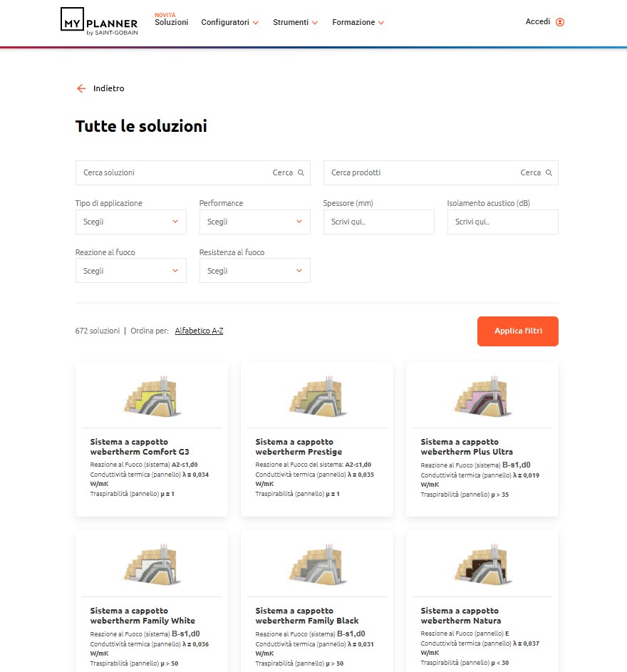Open the webertherm Plus Ultra system image
This screenshot has width=627, height=672.
482,395
